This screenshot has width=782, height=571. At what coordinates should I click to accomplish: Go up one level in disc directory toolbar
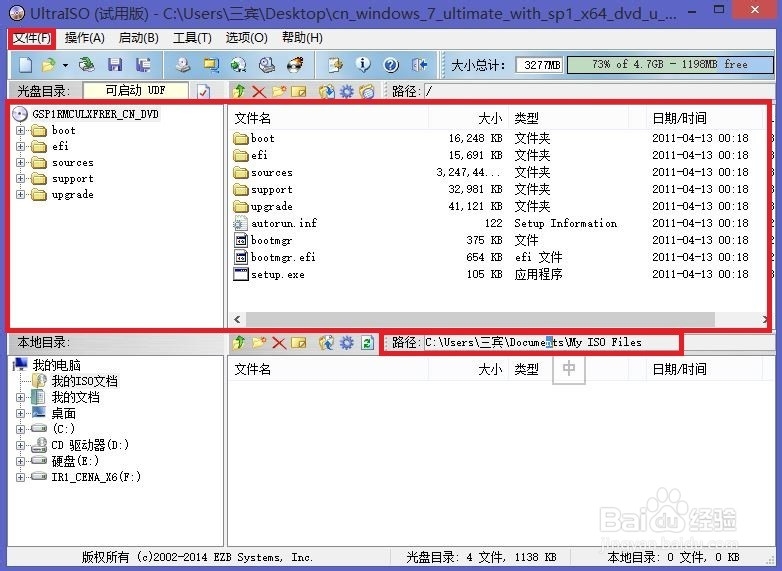coord(239,91)
